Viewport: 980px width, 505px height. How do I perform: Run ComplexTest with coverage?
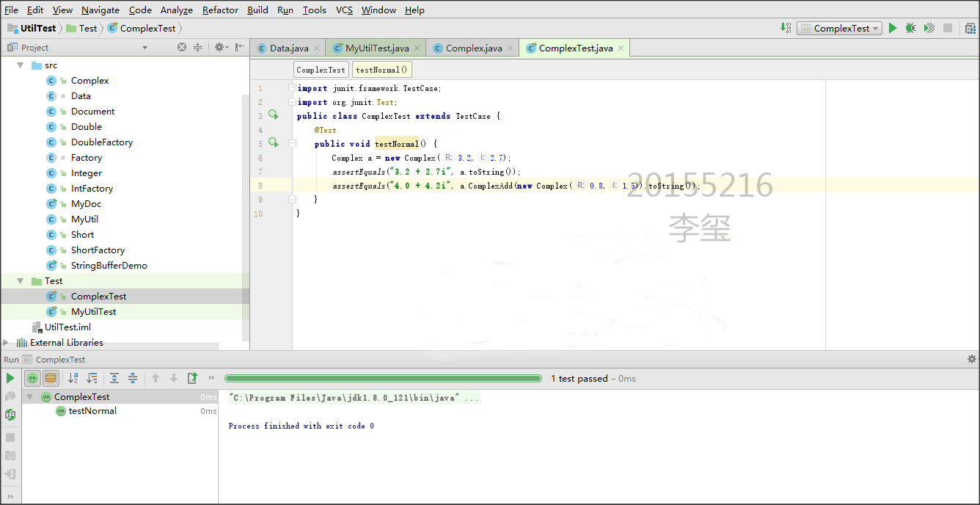(929, 28)
